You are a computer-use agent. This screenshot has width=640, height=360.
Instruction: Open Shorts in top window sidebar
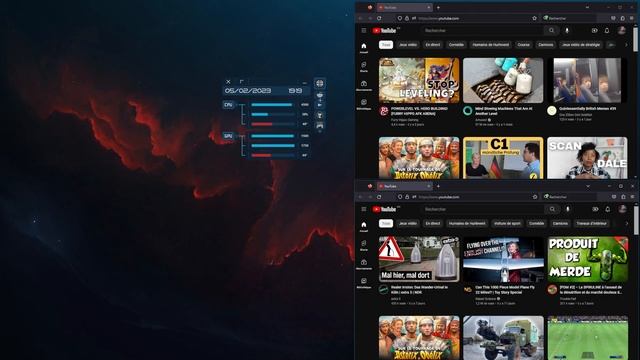click(x=364, y=67)
